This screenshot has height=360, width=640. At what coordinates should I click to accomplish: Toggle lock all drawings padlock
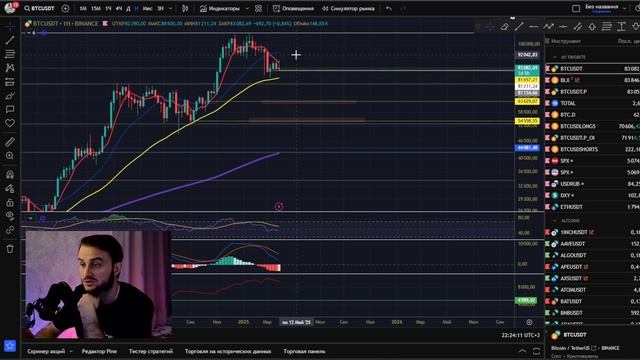point(10,202)
